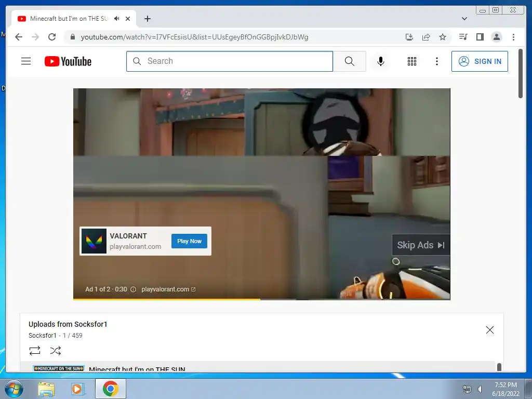Screen dimensions: 532x399
Task: Click the playlist panel scrollbar
Action: click(x=499, y=367)
